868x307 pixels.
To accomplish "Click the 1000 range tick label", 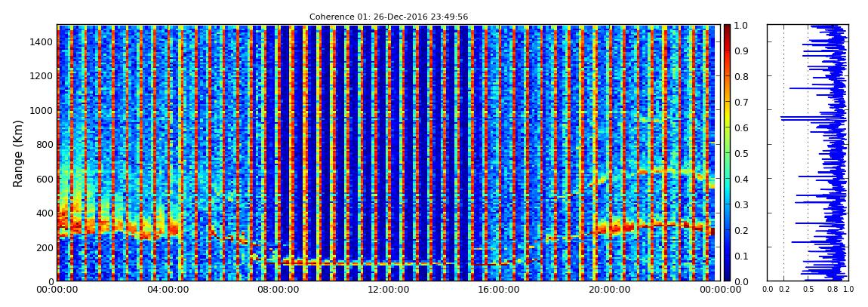I will point(41,110).
